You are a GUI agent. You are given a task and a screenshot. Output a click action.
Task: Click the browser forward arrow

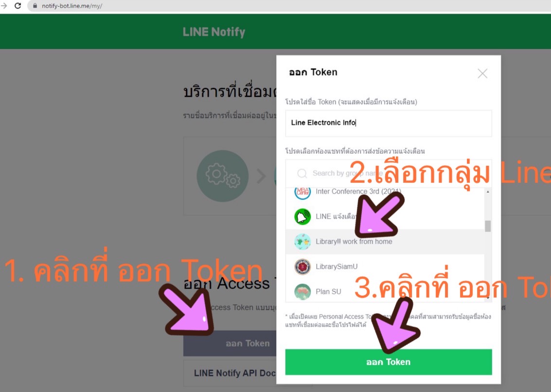pos(4,6)
